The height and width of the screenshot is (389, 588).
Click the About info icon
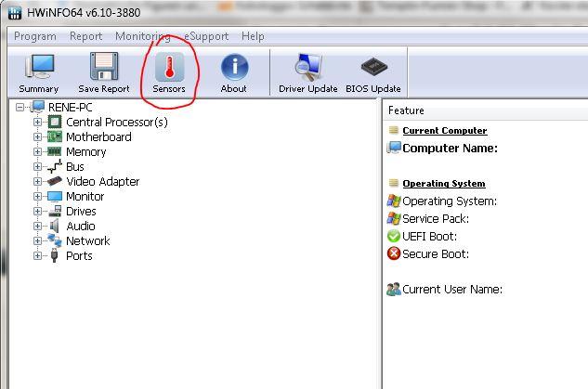pyautogui.click(x=234, y=67)
